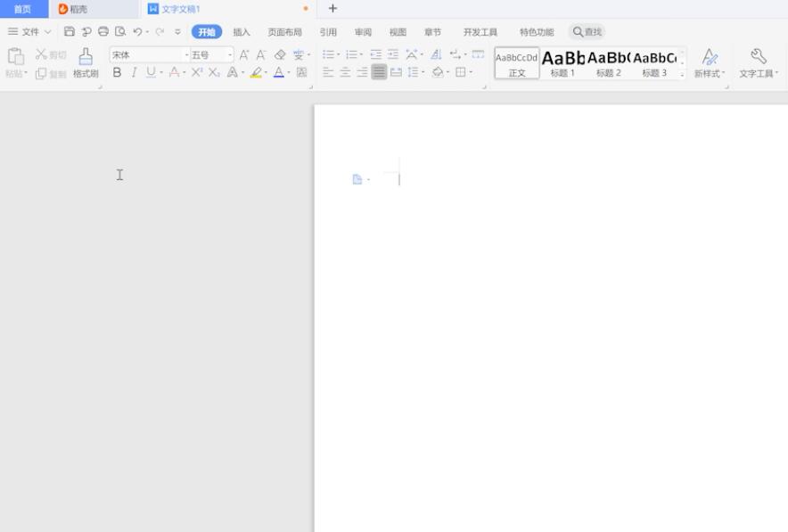Viewport: 788px width, 532px height.
Task: Click the 查找 search button
Action: 587,32
